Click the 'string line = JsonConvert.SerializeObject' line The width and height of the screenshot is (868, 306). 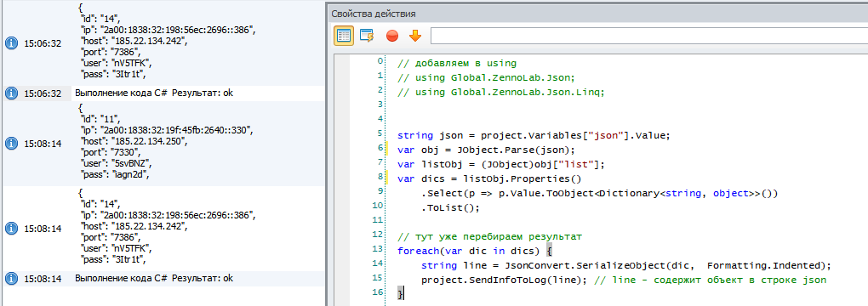pos(626,265)
